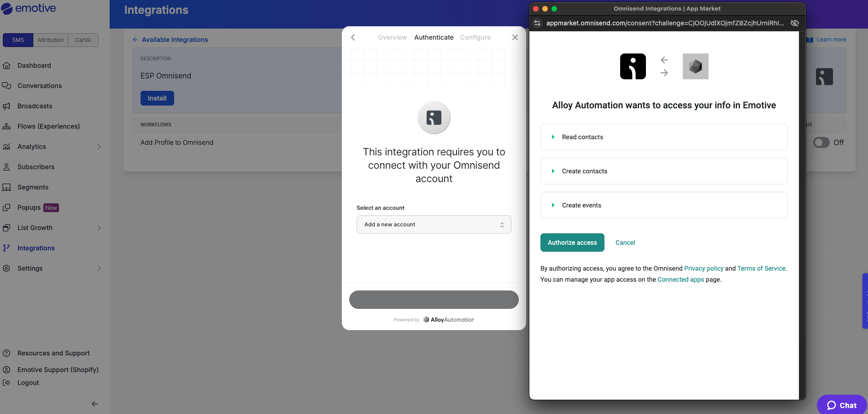Close the authentication modal
Viewport: 868px width, 414px height.
(515, 37)
